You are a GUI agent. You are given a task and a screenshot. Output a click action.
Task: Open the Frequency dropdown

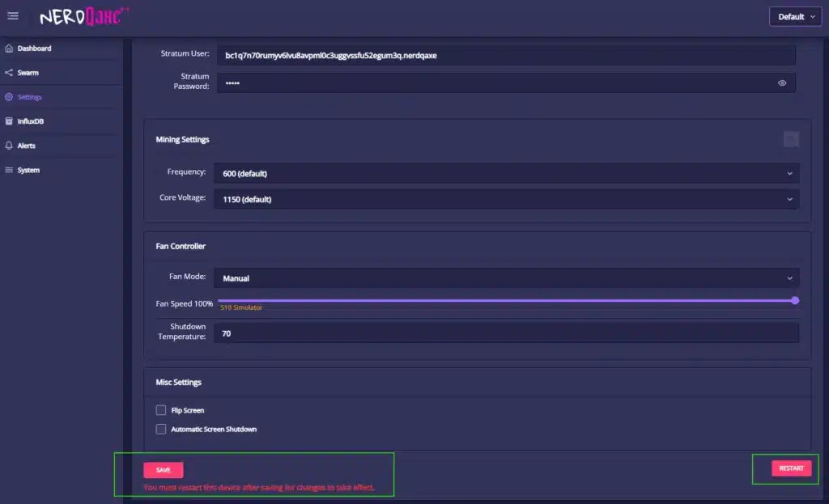(506, 173)
